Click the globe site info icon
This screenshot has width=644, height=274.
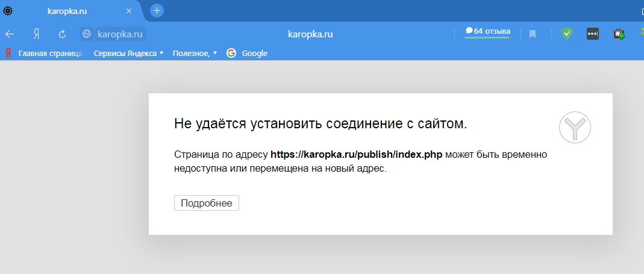87,34
